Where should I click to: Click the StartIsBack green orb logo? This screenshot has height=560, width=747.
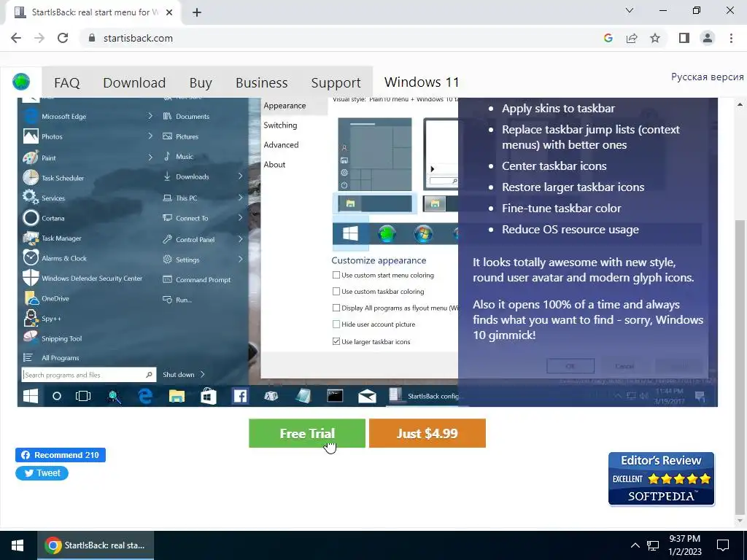[21, 82]
